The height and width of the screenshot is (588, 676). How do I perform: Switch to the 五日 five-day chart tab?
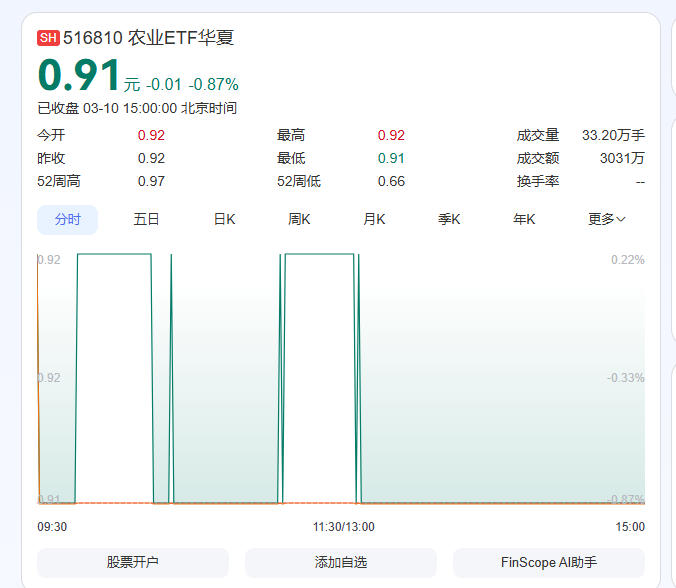[x=146, y=219]
